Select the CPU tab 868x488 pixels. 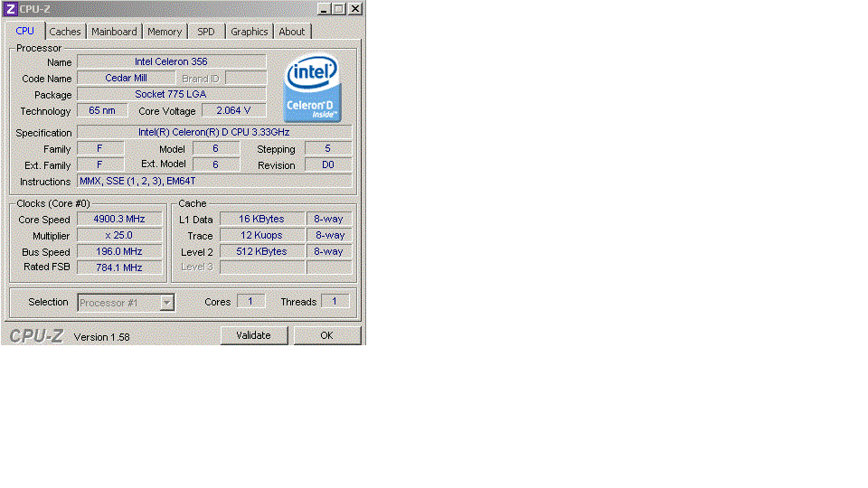point(25,31)
